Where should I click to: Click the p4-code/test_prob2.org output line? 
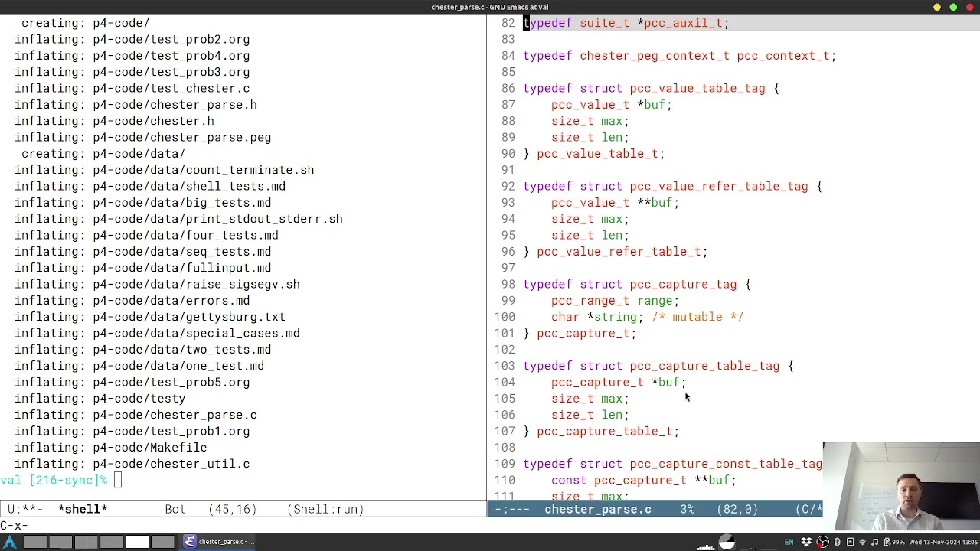pos(132,39)
